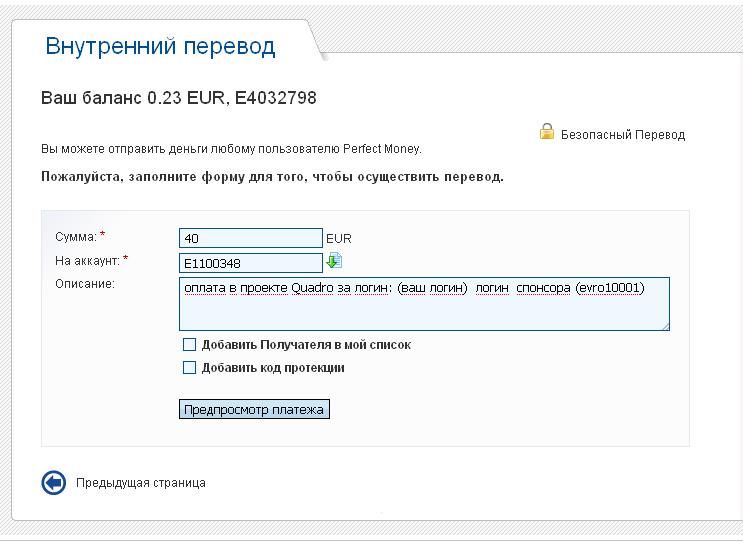Screen dimensions: 743x546
Task: Tick the Добавить код протекции checkbox
Action: 190,368
